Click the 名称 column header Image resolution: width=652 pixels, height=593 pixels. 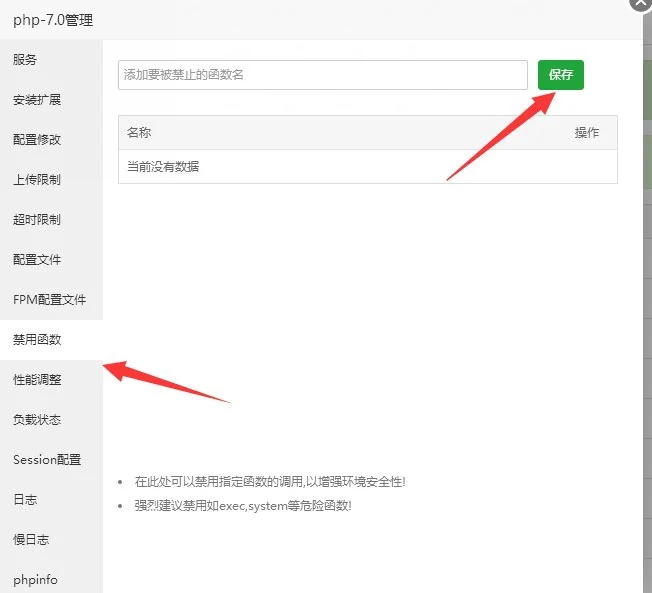click(x=139, y=133)
